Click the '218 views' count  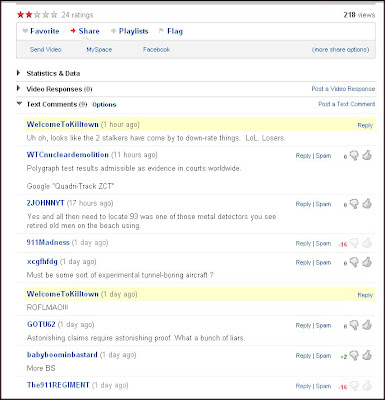(x=359, y=15)
